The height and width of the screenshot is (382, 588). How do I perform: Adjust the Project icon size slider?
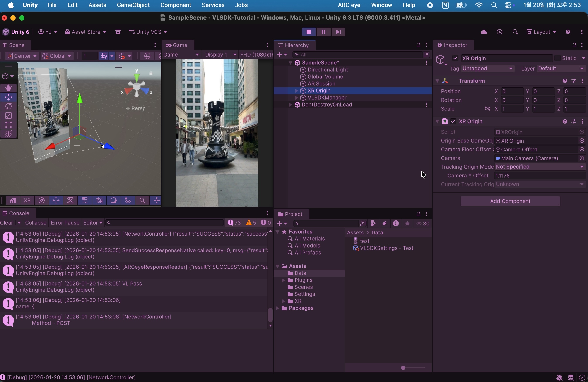403,368
